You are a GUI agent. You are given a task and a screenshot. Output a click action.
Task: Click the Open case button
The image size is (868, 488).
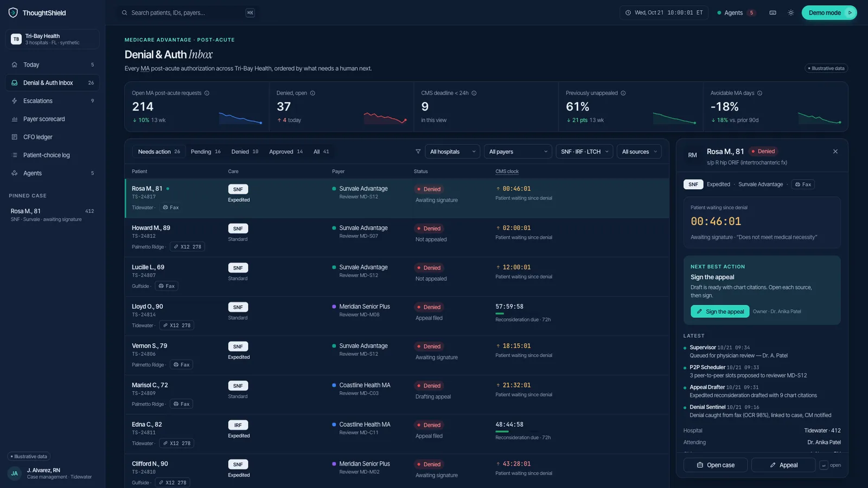click(x=716, y=465)
